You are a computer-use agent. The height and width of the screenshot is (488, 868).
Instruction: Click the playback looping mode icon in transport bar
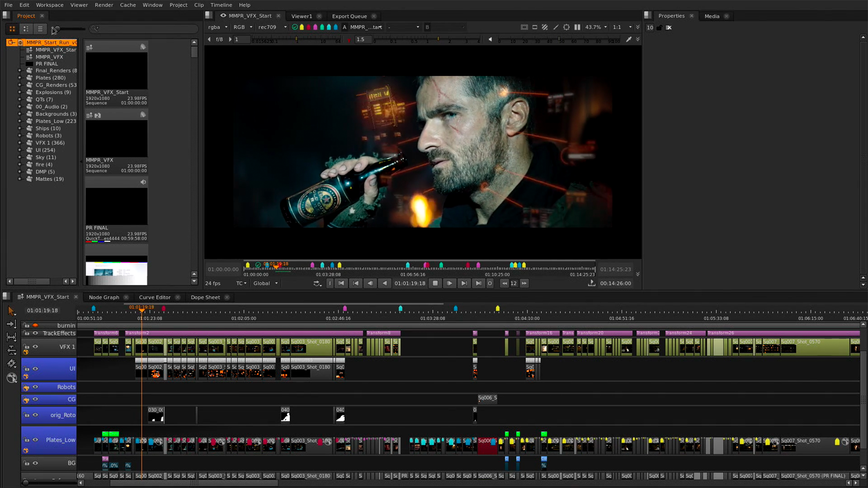click(x=317, y=283)
